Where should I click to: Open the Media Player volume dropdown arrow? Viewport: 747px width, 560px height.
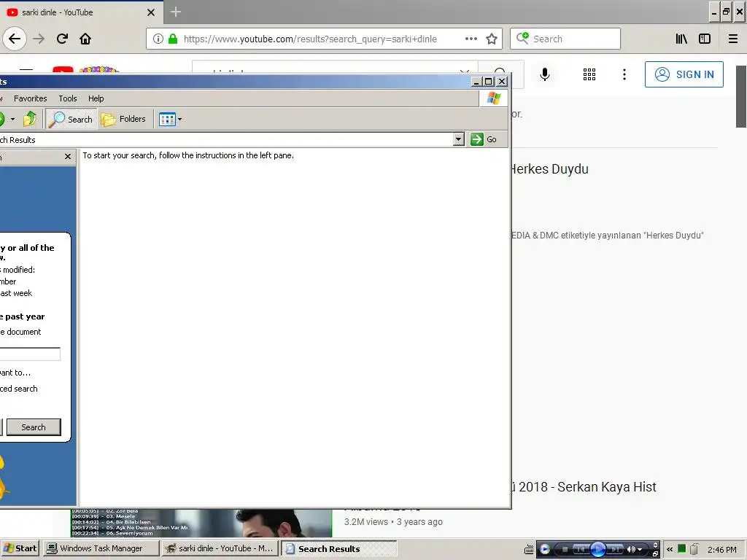[x=640, y=550]
